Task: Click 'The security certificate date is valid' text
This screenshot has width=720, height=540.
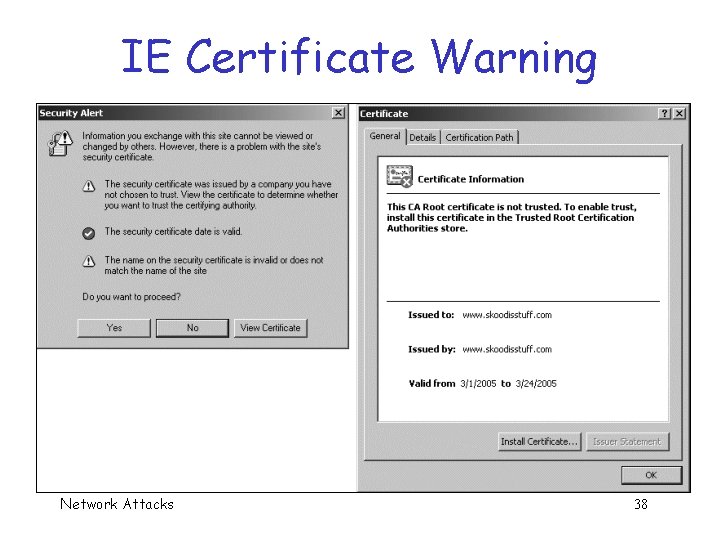Action: (x=173, y=231)
